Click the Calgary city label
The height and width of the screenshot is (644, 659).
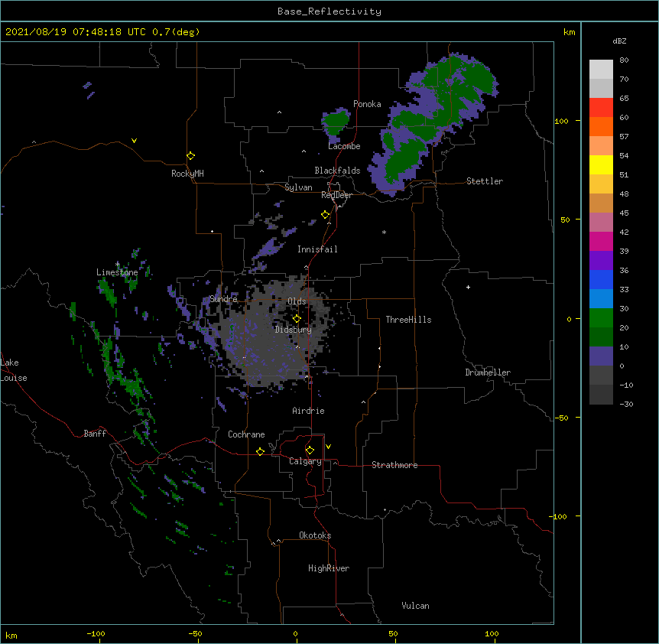click(305, 461)
